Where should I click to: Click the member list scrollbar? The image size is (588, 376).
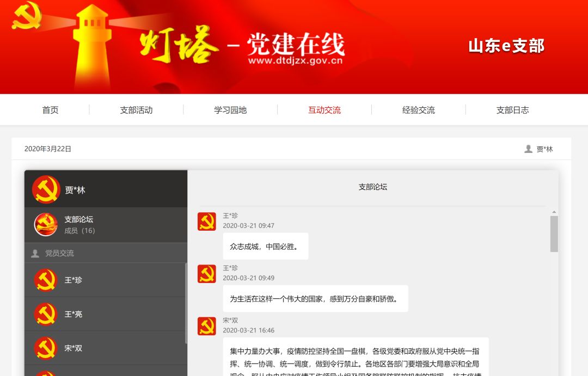(x=186, y=303)
